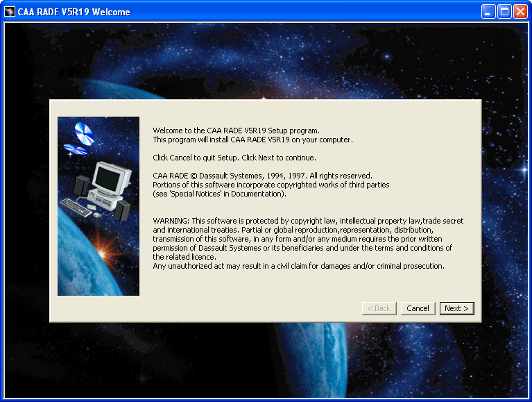Image resolution: width=532 pixels, height=402 pixels.
Task: Click the Next > button to continue
Action: click(x=456, y=308)
